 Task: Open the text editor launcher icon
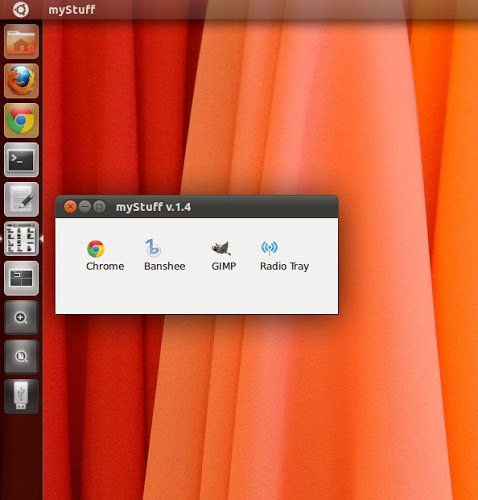point(21,199)
